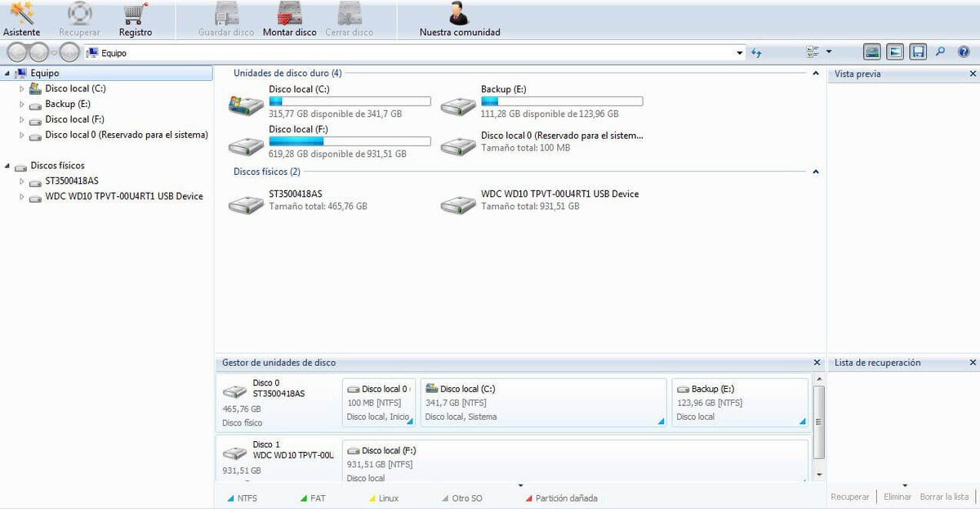Click the Up one level round button
Image resolution: width=980 pixels, height=509 pixels.
[x=69, y=52]
